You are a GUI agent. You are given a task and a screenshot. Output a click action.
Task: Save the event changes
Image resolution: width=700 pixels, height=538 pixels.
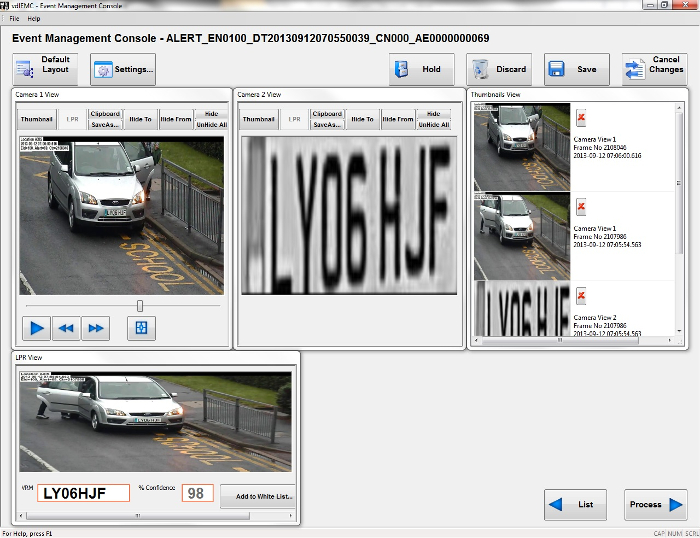(x=576, y=70)
